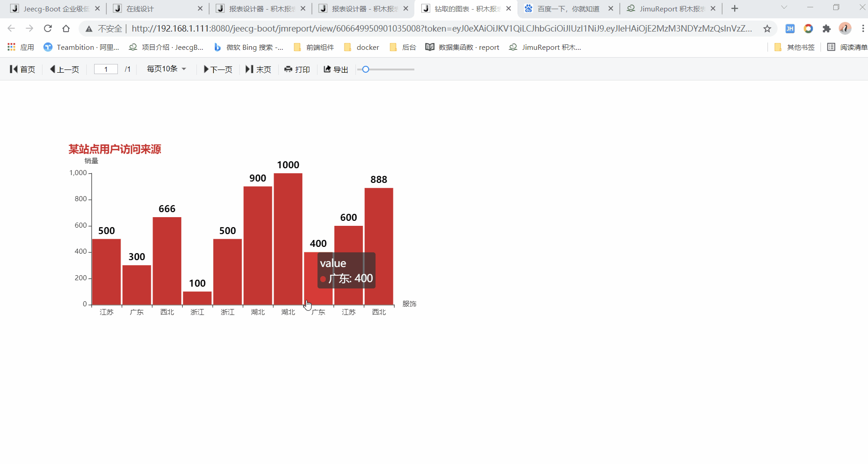Open JimuReport 积木 bookmark
This screenshot has width=868, height=464.
coord(545,47)
